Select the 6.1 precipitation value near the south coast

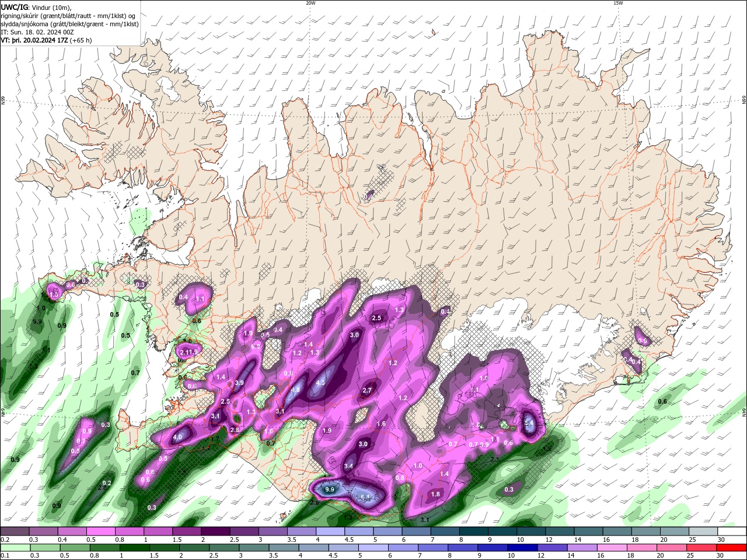366,497
